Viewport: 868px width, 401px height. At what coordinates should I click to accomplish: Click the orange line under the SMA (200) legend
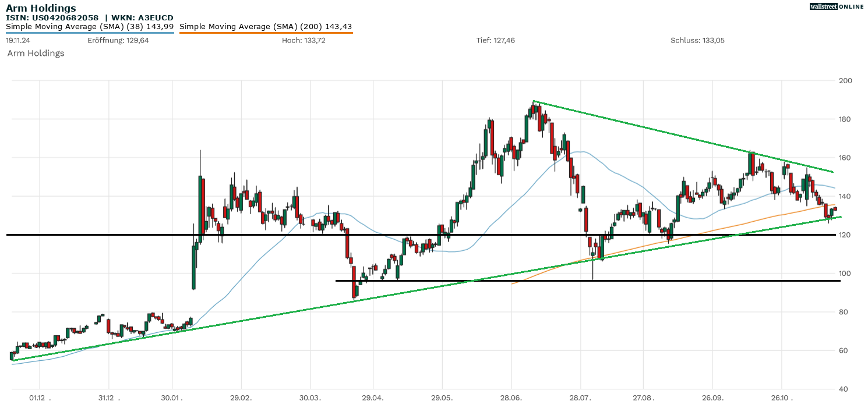(266, 33)
